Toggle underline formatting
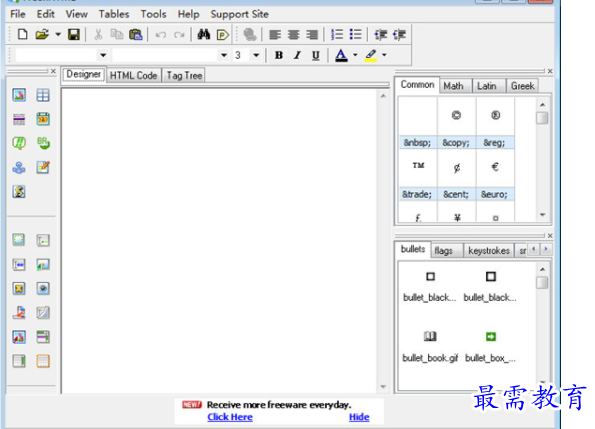 (315, 56)
